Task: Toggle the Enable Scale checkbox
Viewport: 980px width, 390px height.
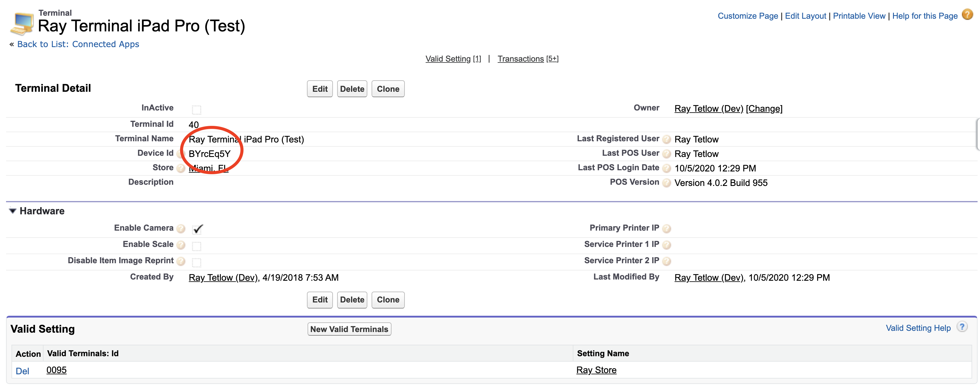Action: pyautogui.click(x=196, y=246)
